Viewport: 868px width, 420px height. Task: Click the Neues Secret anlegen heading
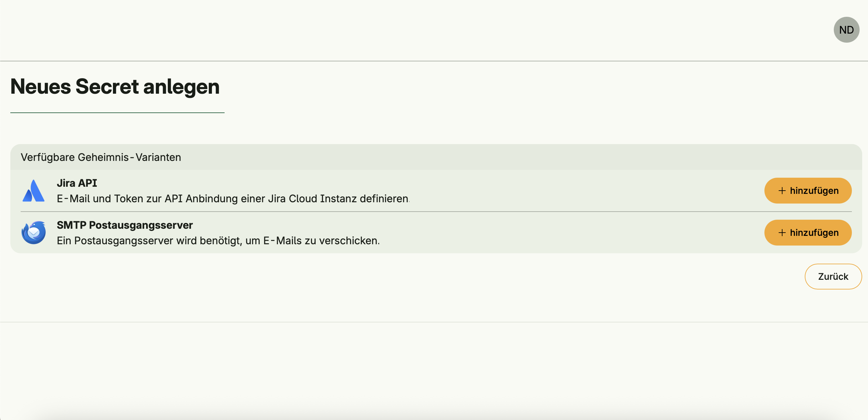(x=115, y=87)
